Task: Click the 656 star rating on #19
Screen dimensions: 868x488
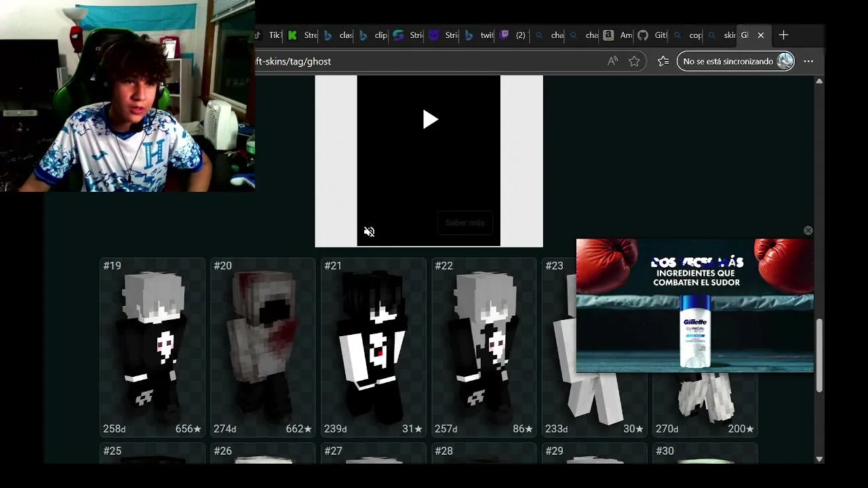Action: (x=188, y=429)
